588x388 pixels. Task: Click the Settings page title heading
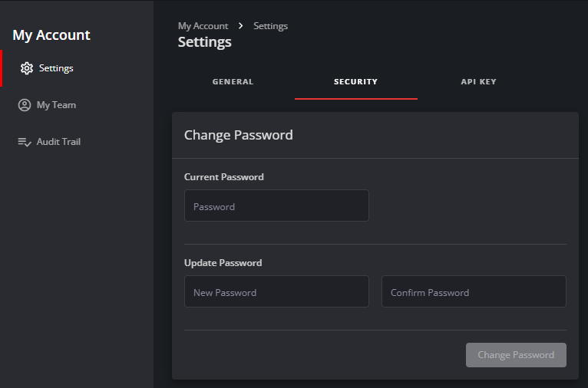coord(204,42)
